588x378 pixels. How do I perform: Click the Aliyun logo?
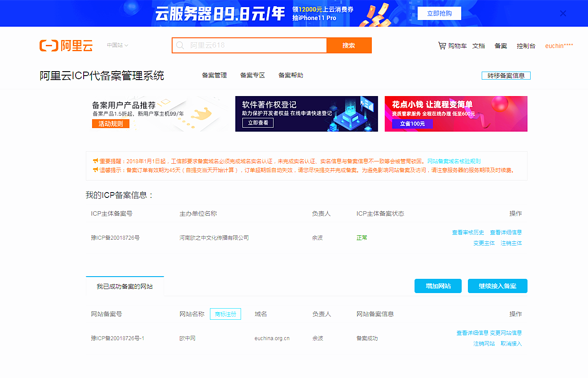click(x=66, y=45)
